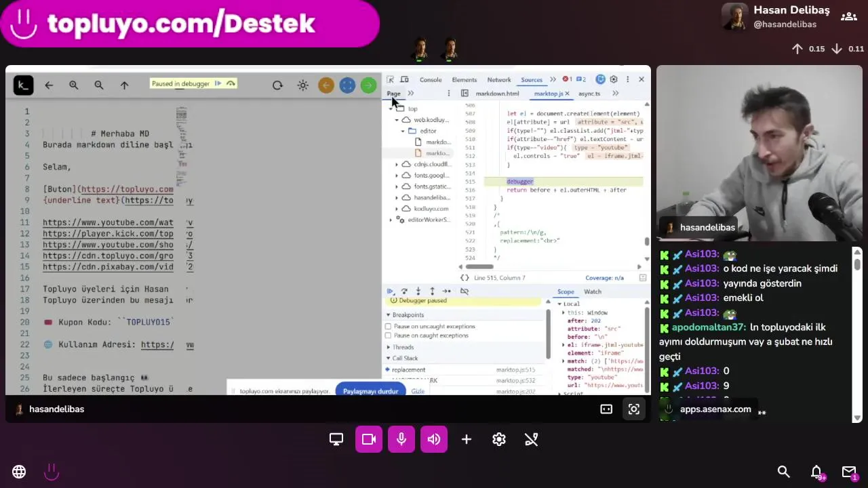This screenshot has height=488, width=868.
Task: Click the Step debugger arrow icon
Action: tap(446, 291)
